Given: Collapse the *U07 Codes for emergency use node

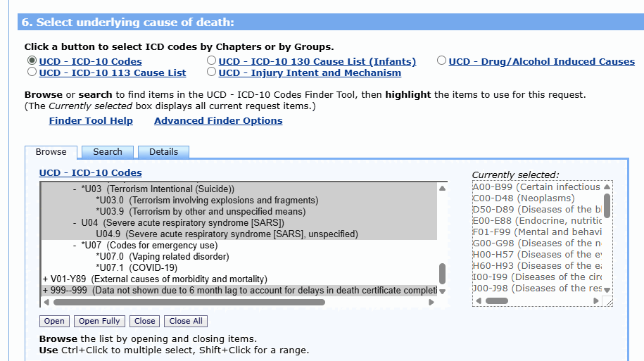Looking at the screenshot, I should 75,246.
